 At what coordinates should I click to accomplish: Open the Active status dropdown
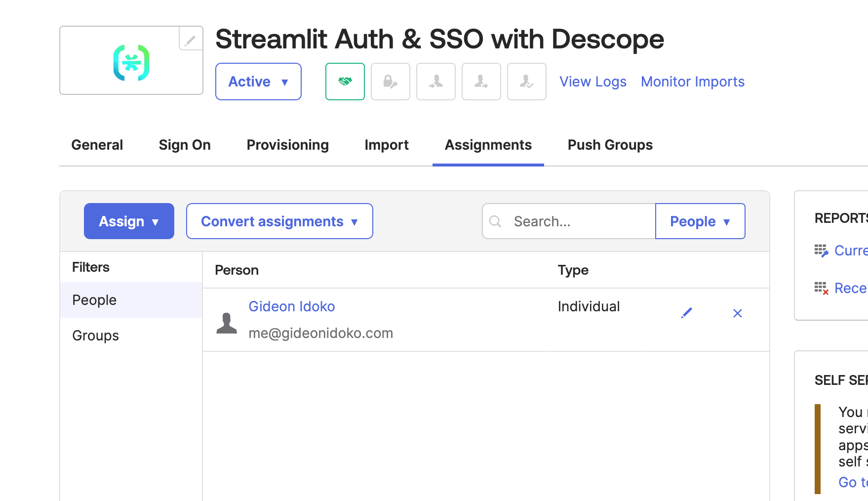tap(258, 82)
